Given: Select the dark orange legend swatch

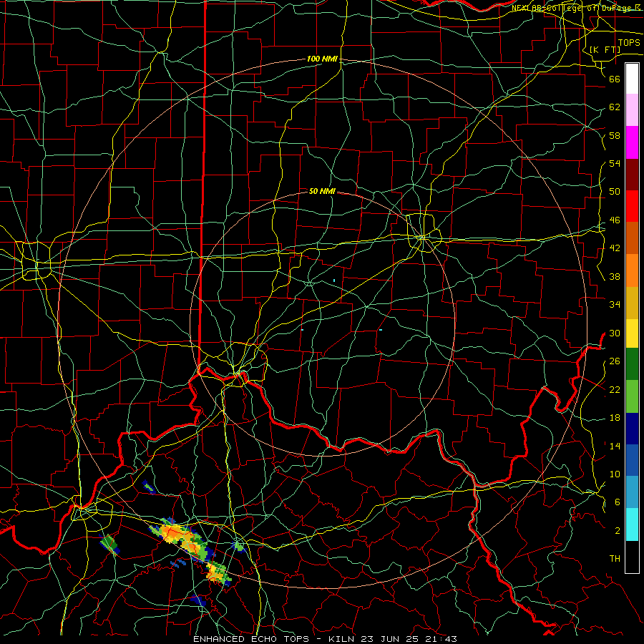Looking at the screenshot, I should pos(632,238).
